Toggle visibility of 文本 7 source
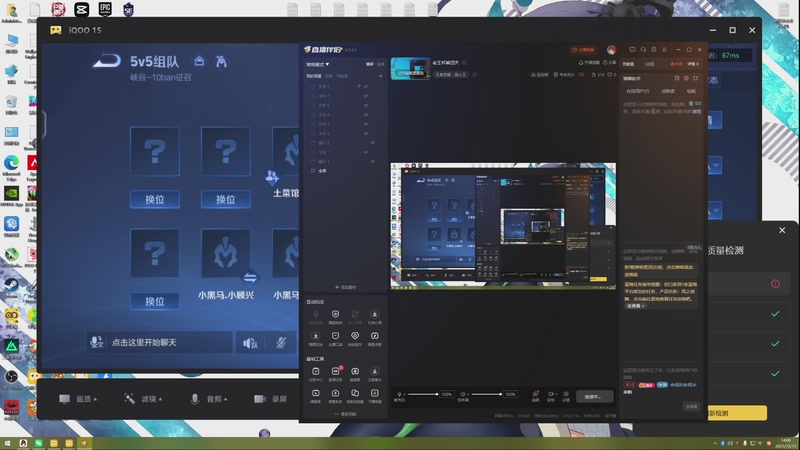 click(x=365, y=95)
